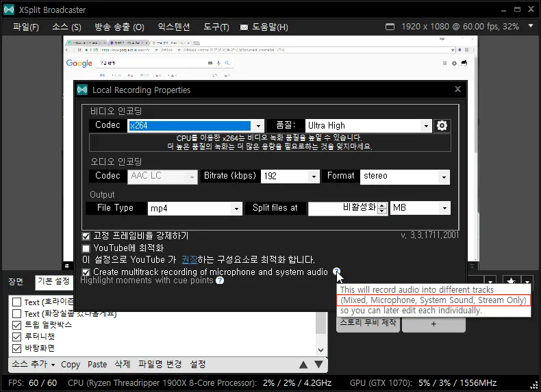541x392 pixels.
Task: Click Paste in the sources toolbar
Action: 97,365
